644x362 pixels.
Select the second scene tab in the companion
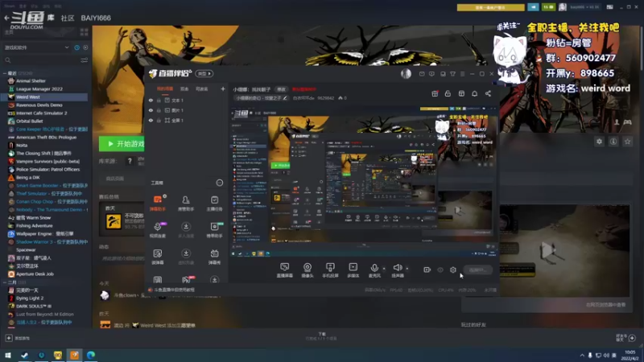click(x=184, y=88)
